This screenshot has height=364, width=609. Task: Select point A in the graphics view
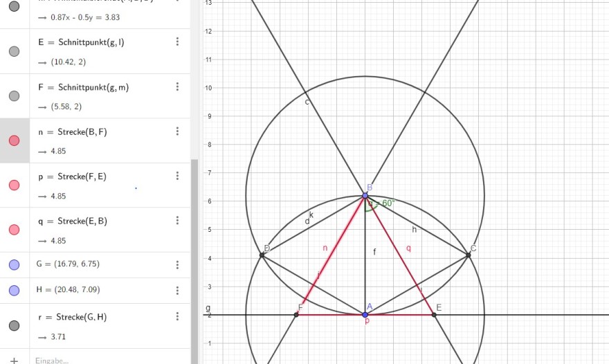coord(365,315)
